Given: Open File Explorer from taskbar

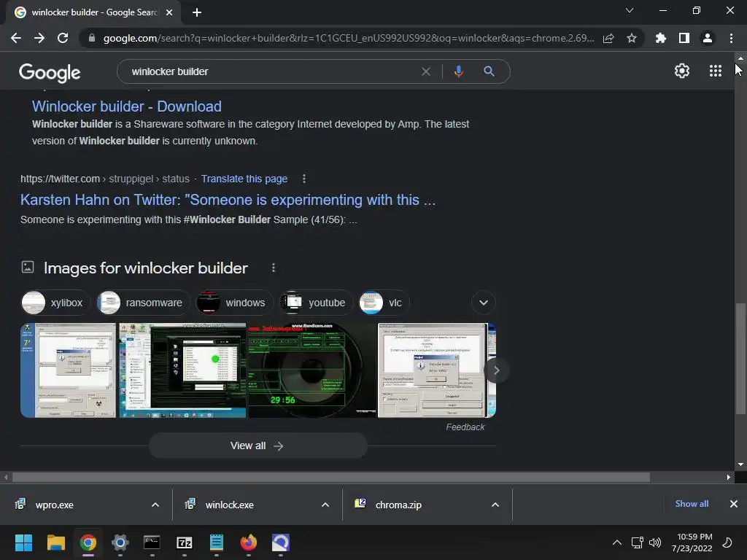Looking at the screenshot, I should (x=55, y=542).
